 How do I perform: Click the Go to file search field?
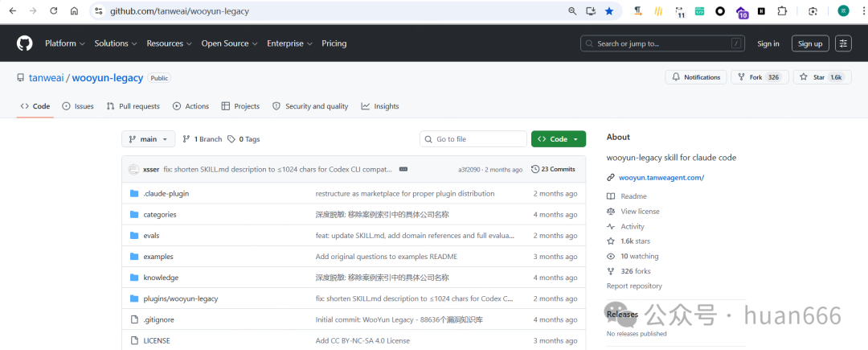tap(473, 139)
